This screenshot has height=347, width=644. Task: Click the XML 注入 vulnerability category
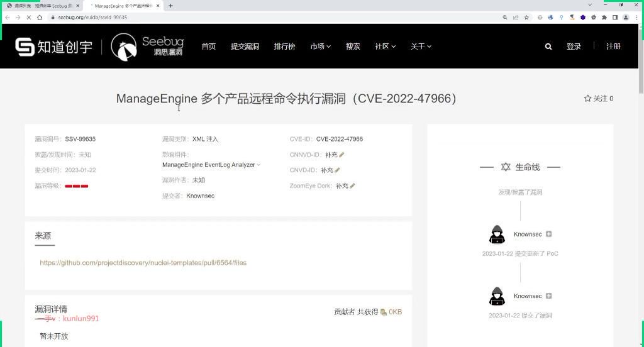click(x=206, y=139)
